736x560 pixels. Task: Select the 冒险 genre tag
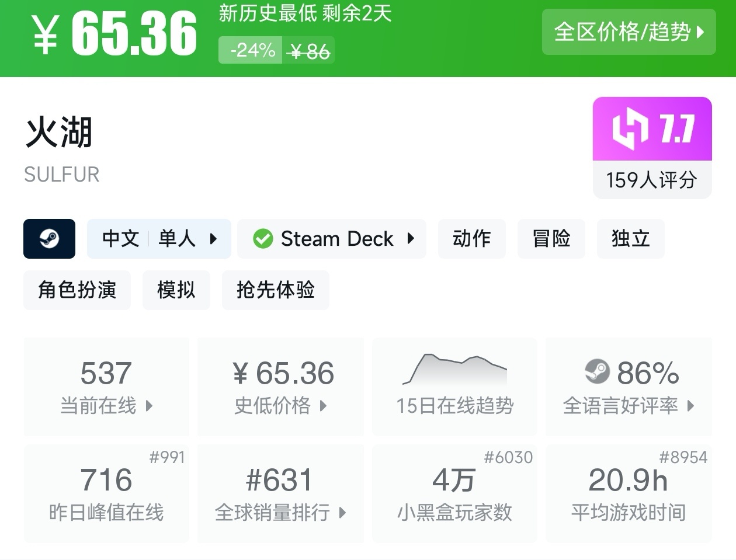pyautogui.click(x=551, y=239)
